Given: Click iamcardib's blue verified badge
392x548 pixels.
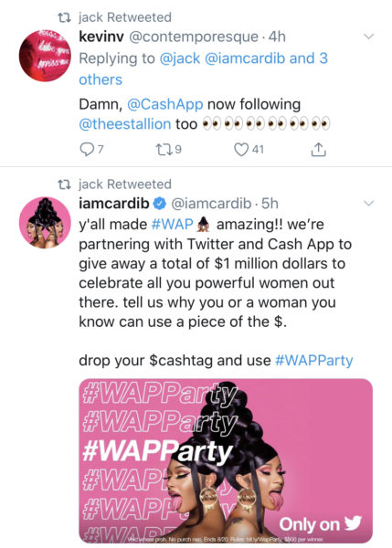Looking at the screenshot, I should coord(160,204).
